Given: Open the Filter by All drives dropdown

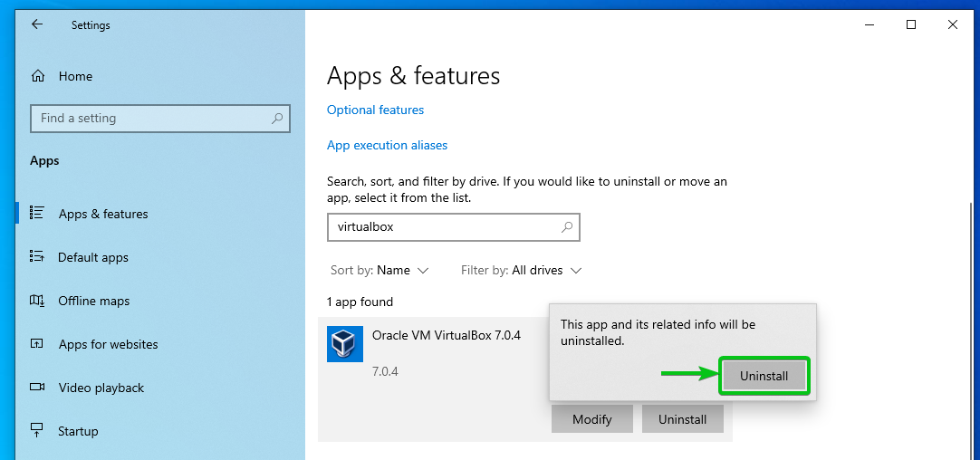Looking at the screenshot, I should point(522,271).
